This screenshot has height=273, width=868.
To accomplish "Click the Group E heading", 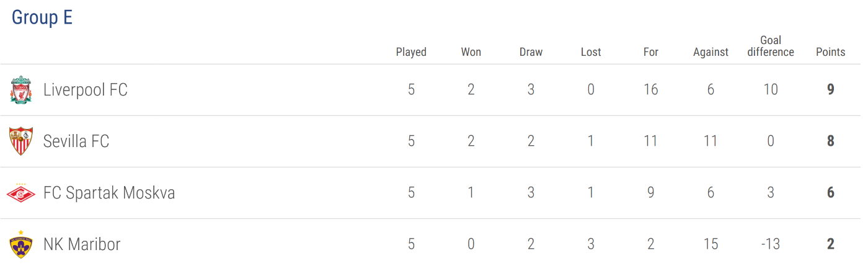I will pyautogui.click(x=42, y=17).
